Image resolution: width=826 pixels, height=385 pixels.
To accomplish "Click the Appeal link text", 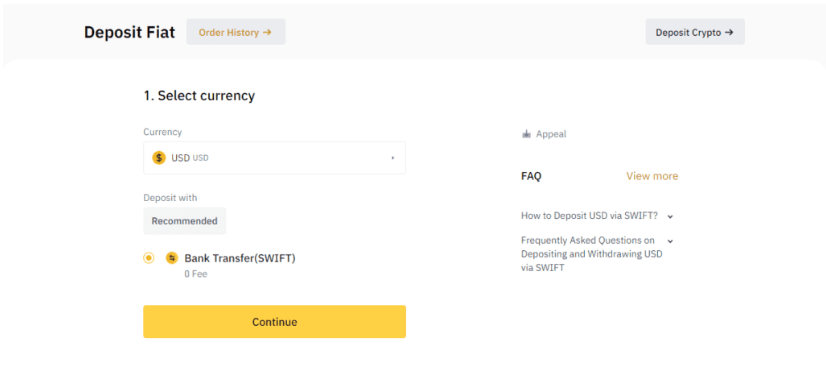I will coord(551,134).
